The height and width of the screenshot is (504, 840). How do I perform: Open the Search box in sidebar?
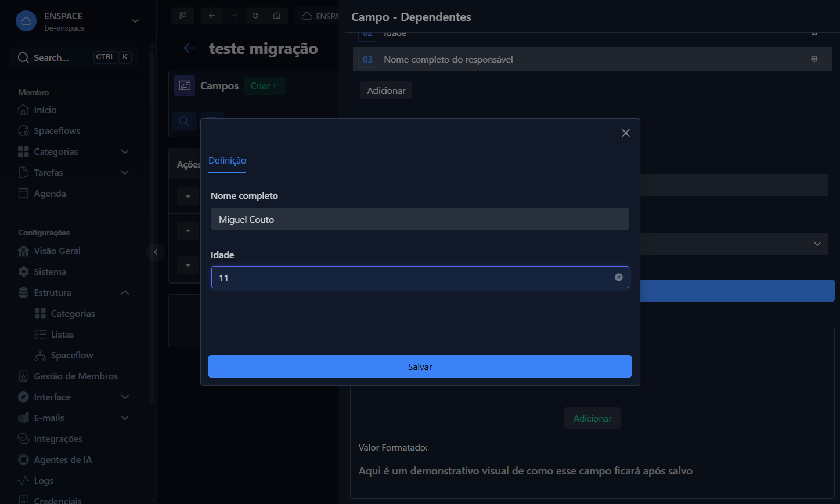pyautogui.click(x=74, y=57)
